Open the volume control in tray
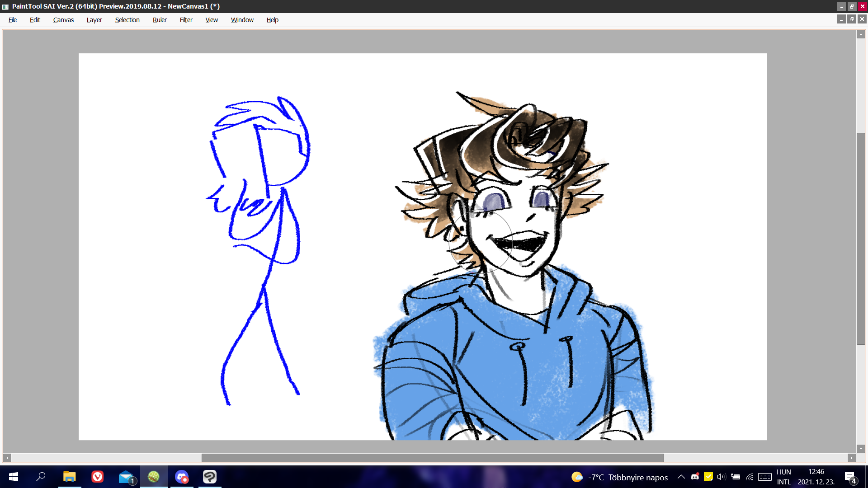 (721, 477)
